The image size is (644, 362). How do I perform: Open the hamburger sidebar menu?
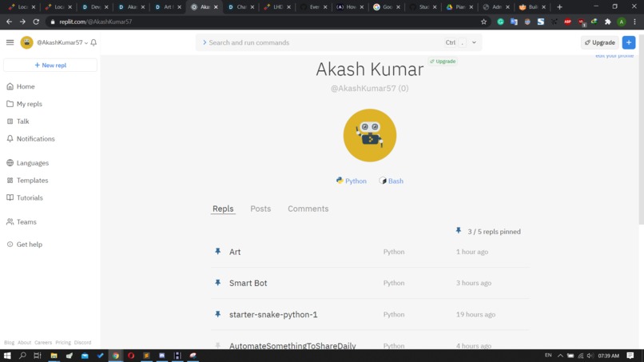[10, 42]
